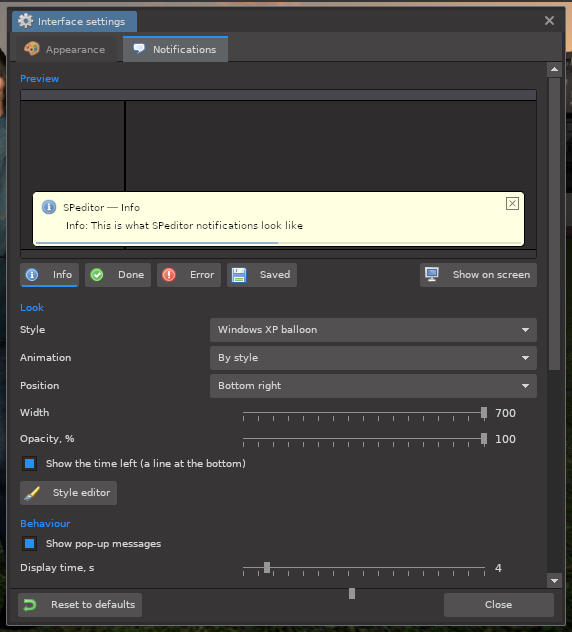Click the Width value 700

point(505,413)
